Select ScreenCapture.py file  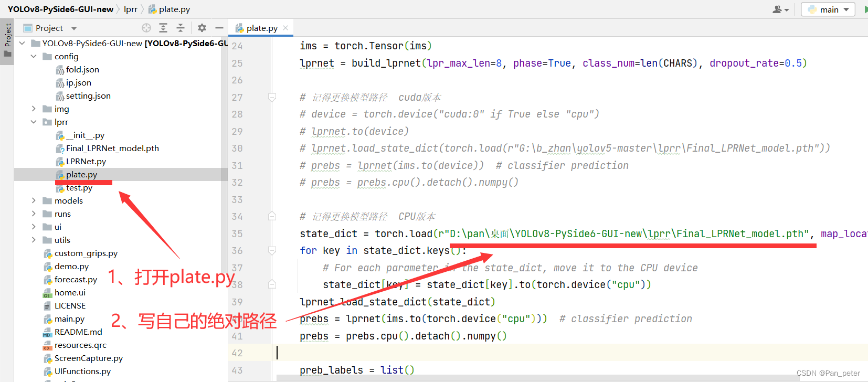(89, 358)
